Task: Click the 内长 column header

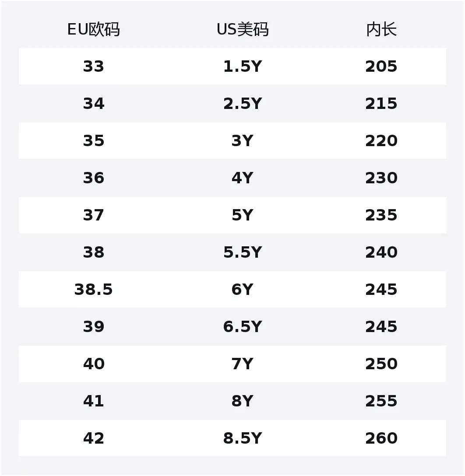Action: [x=381, y=30]
